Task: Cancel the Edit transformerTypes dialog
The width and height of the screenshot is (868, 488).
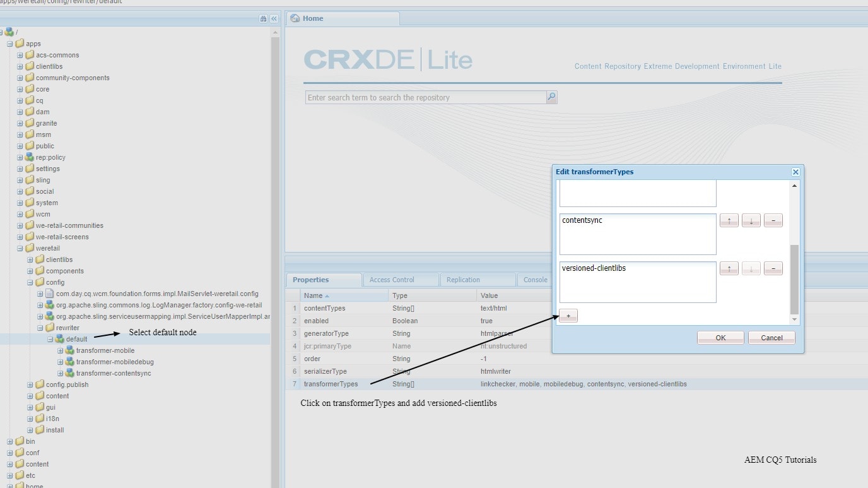Action: coord(771,337)
